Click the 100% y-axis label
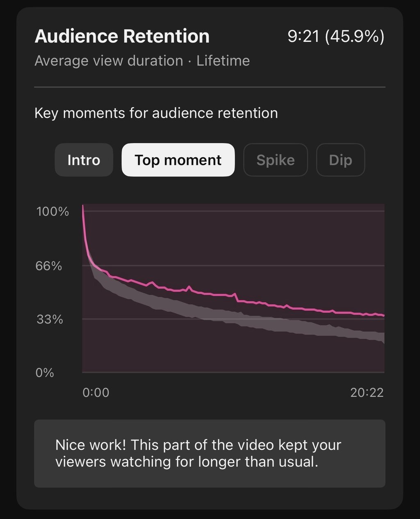This screenshot has width=420, height=519. point(52,212)
